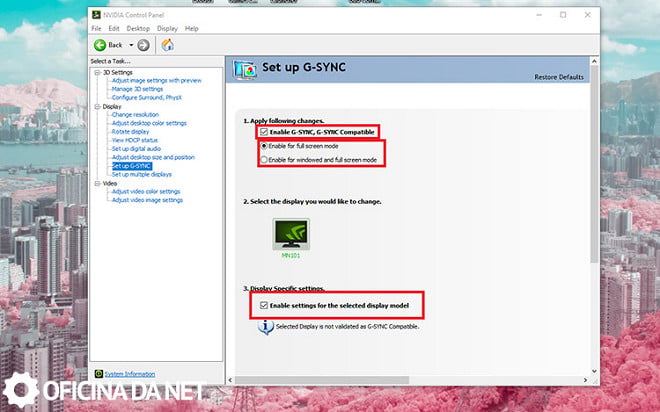Click the NVIDIA logo in title bar
Screen dimensions: 660x412
[x=96, y=15]
